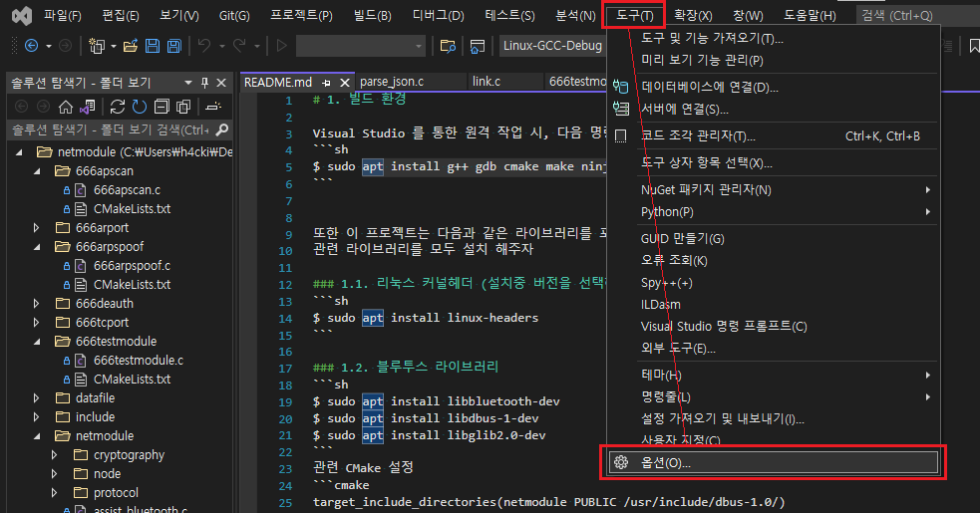
Task: Click the open folder toolbar icon
Action: (131, 46)
